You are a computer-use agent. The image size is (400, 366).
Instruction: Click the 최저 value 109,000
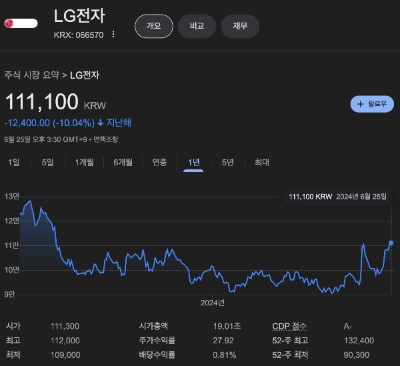tap(65, 355)
